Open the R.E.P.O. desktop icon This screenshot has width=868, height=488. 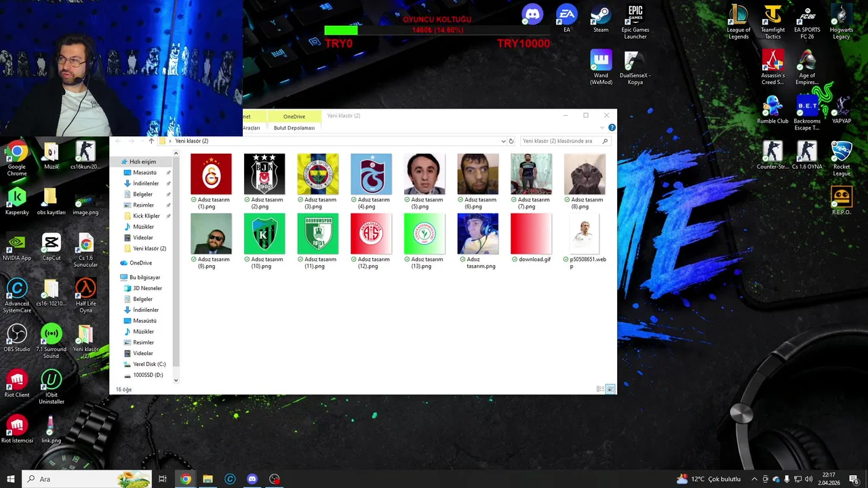(842, 201)
